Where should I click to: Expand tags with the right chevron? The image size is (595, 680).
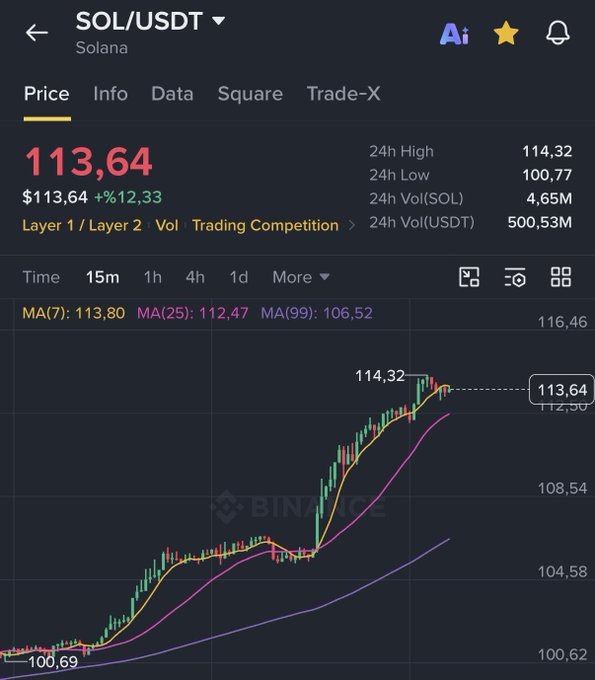point(352,225)
